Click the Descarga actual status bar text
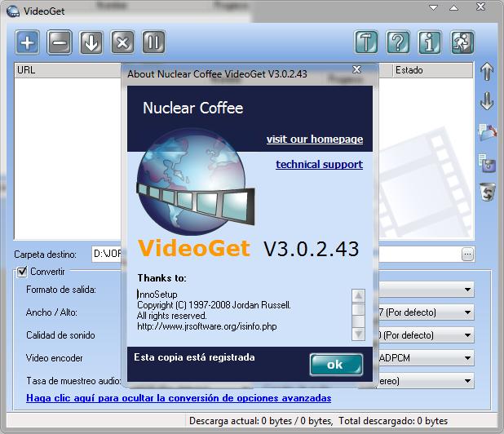The width and height of the screenshot is (504, 434). (x=261, y=421)
